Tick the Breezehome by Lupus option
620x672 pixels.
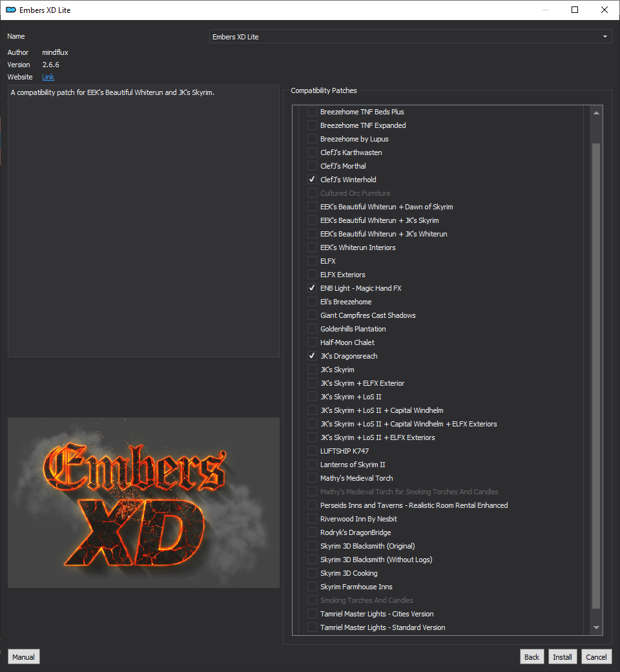[x=313, y=139]
